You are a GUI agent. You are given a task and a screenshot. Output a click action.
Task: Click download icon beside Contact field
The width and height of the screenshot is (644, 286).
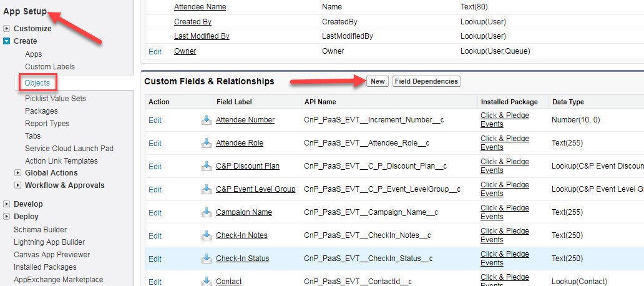tap(206, 282)
